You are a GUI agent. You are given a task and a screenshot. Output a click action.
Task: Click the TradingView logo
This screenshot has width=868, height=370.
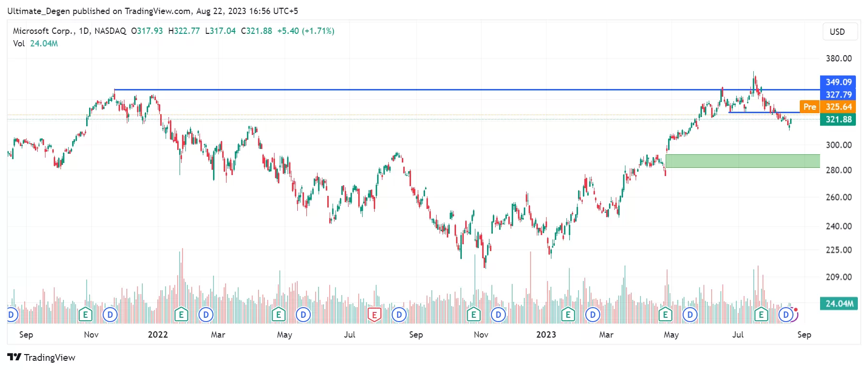[42, 357]
